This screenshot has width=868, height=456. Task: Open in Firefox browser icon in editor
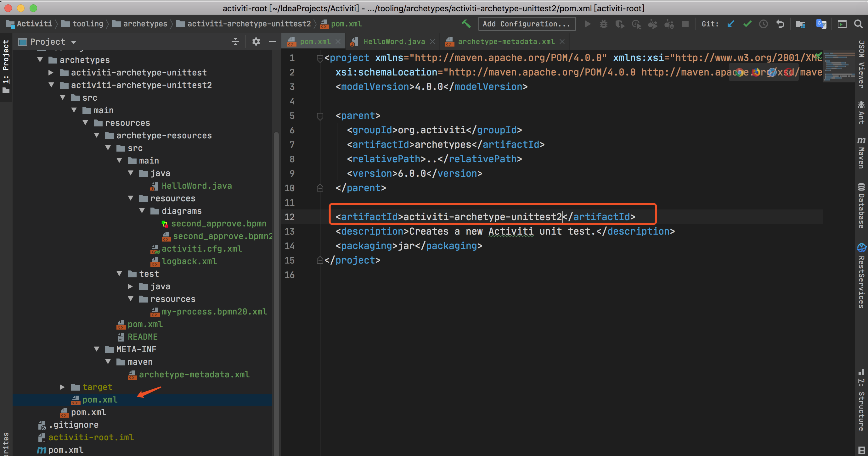coord(756,72)
